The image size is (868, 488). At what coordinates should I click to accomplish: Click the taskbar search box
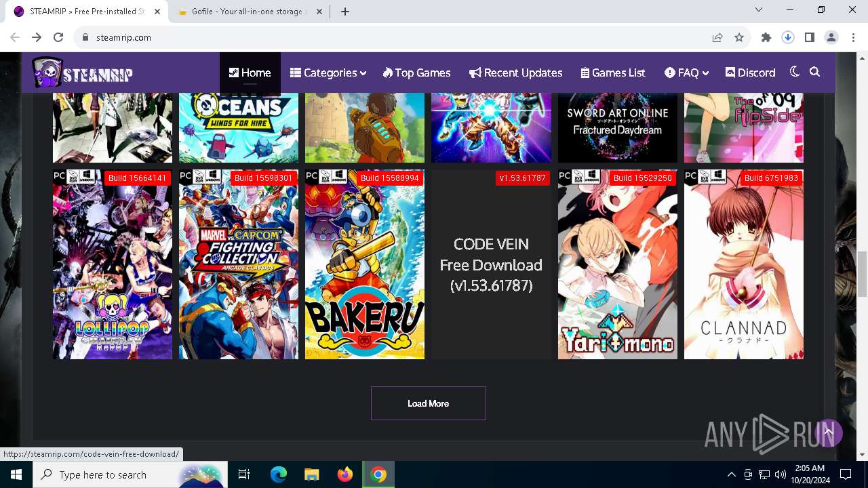130,474
